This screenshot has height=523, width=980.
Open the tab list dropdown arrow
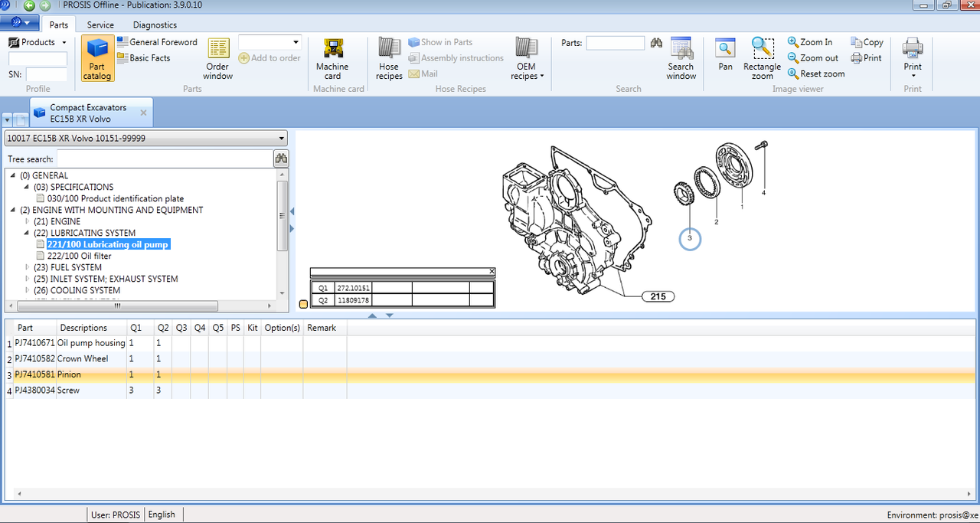pos(7,120)
